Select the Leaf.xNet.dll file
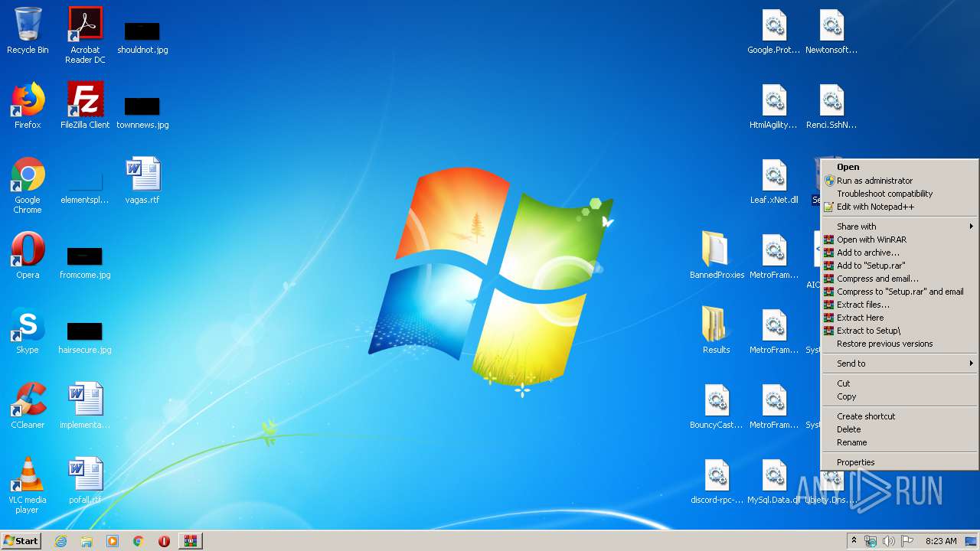 (774, 181)
